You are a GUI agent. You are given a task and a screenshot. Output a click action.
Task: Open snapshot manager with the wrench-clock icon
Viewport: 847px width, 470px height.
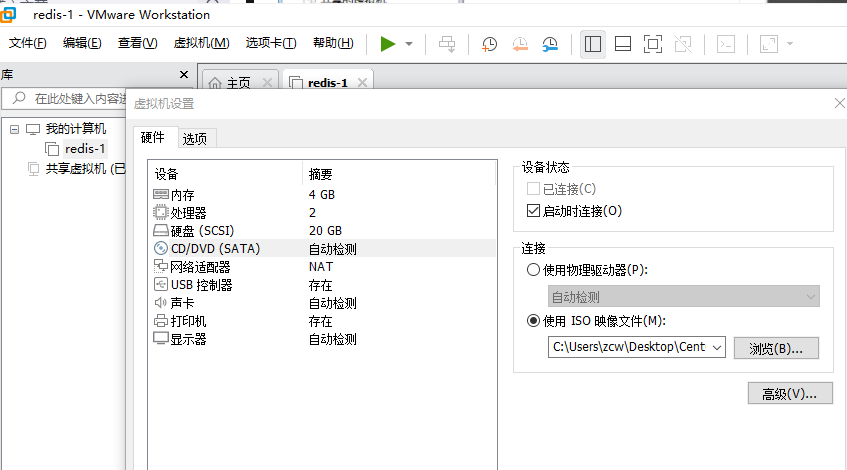[x=550, y=44]
